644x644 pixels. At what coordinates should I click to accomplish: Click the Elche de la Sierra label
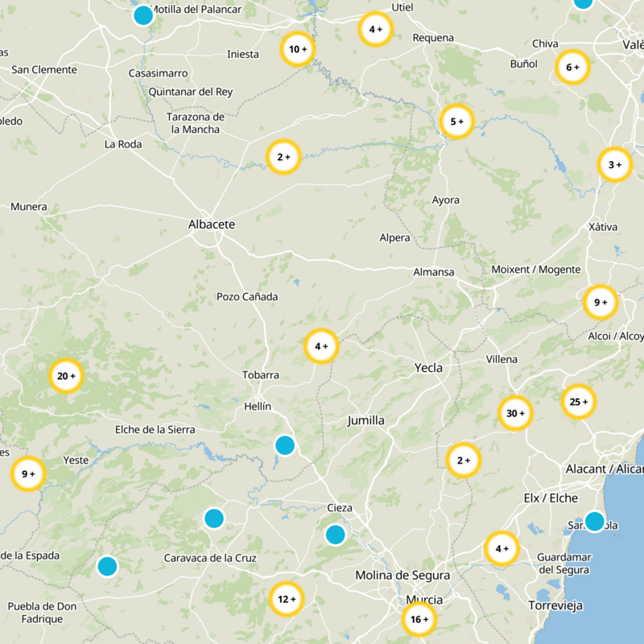point(155,430)
